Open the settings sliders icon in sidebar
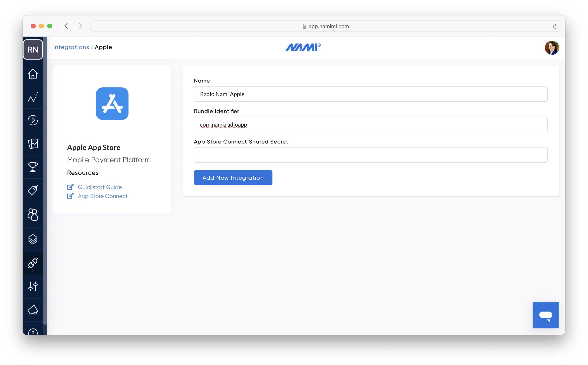Screen dimensions: 588x365 coord(33,286)
